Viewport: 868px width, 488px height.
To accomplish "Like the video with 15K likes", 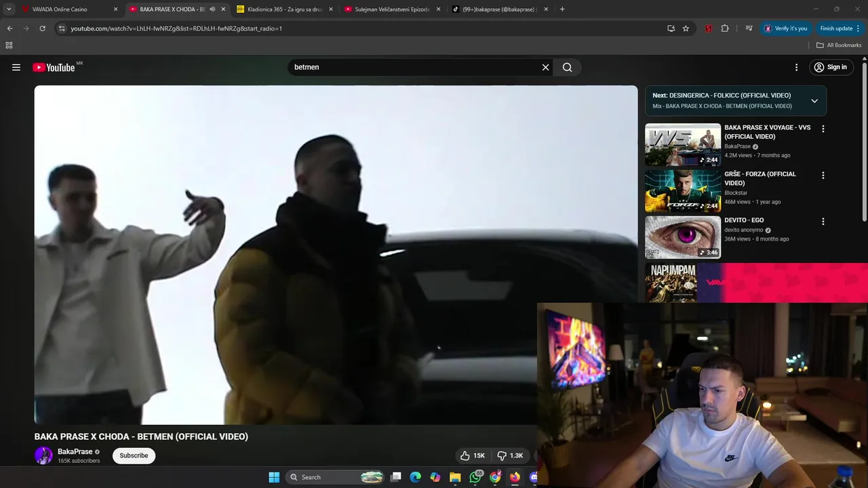I will coord(473,455).
